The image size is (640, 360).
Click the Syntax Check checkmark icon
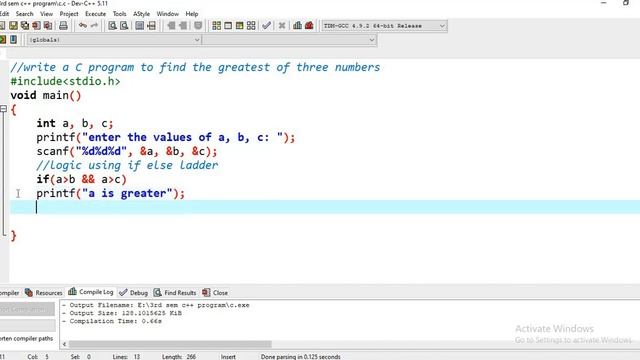click(x=267, y=26)
